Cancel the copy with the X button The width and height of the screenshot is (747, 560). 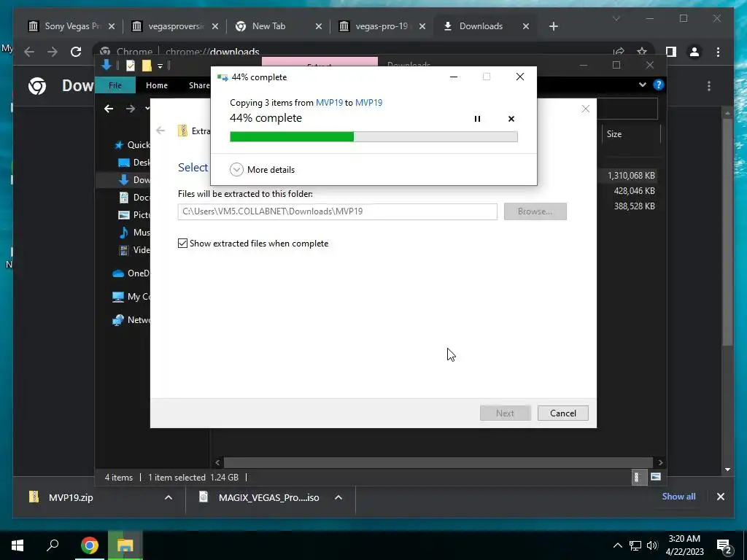coord(511,119)
